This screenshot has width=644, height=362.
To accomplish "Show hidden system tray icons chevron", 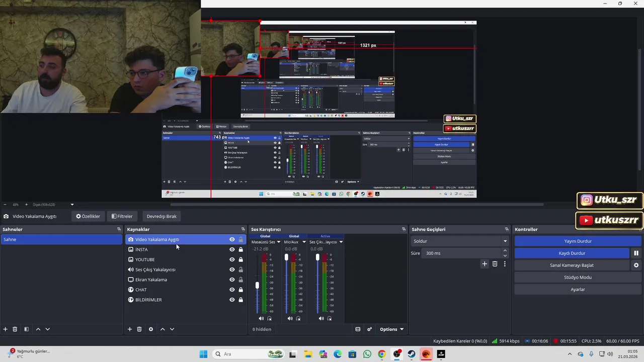I will pos(569,354).
